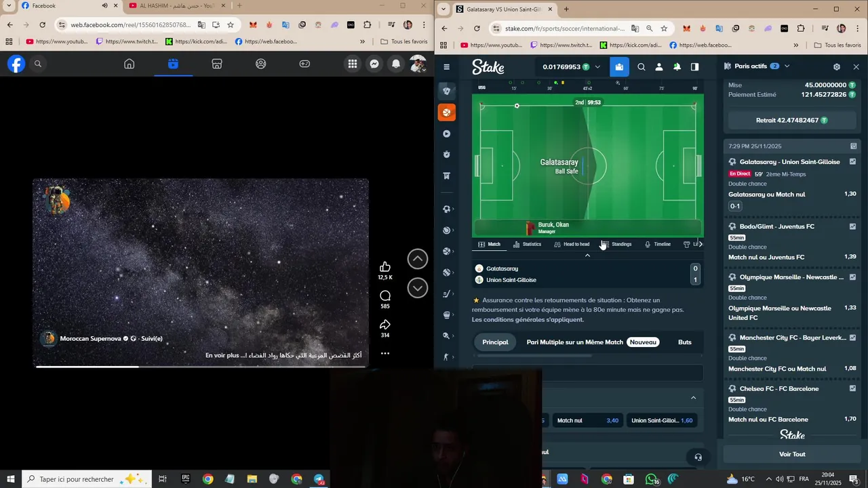The width and height of the screenshot is (868, 488).
Task: Open Facebook Messenger
Action: pos(374,64)
